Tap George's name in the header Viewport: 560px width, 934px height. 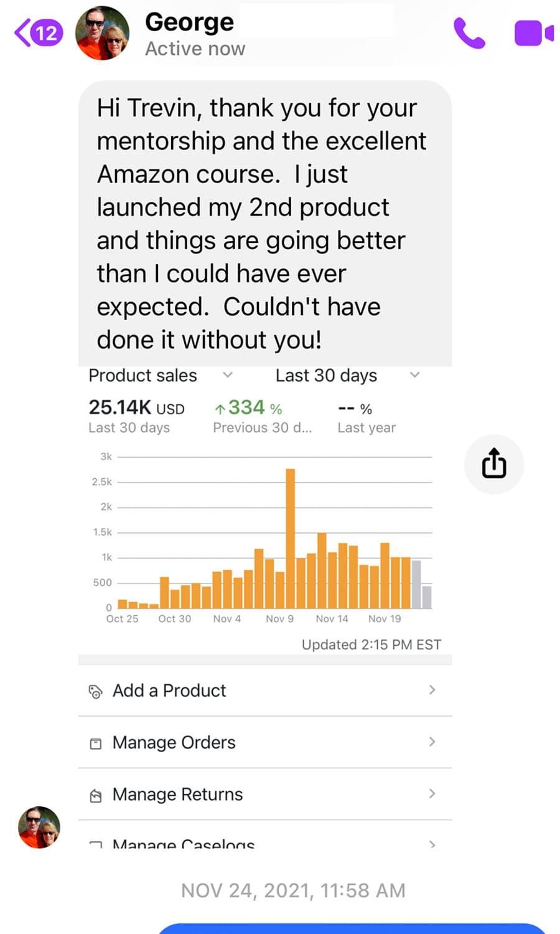(189, 22)
